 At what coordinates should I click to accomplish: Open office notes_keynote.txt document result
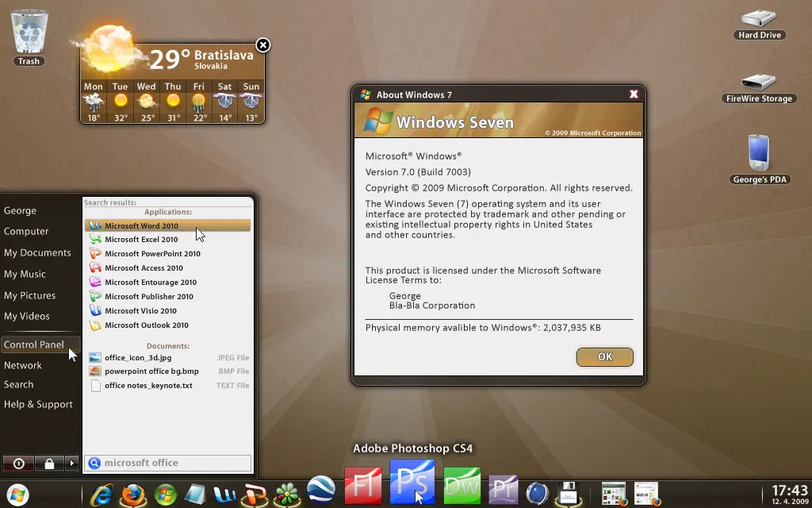[x=168, y=386]
